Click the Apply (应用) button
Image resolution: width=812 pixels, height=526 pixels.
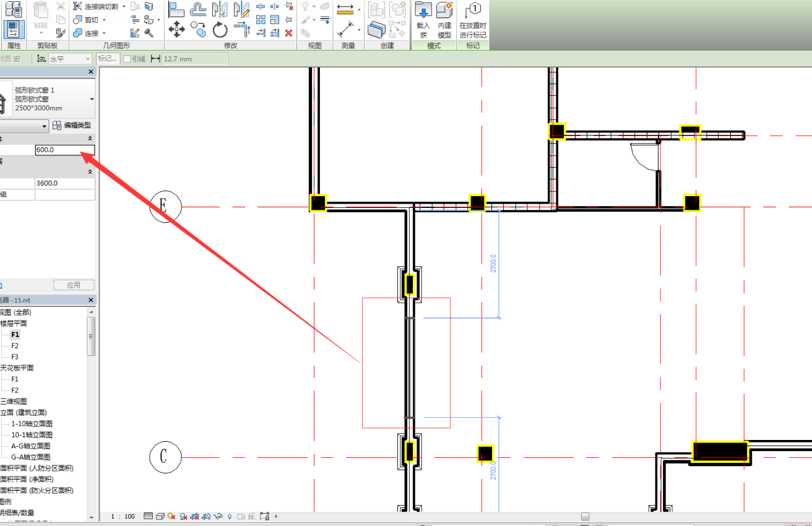click(74, 285)
